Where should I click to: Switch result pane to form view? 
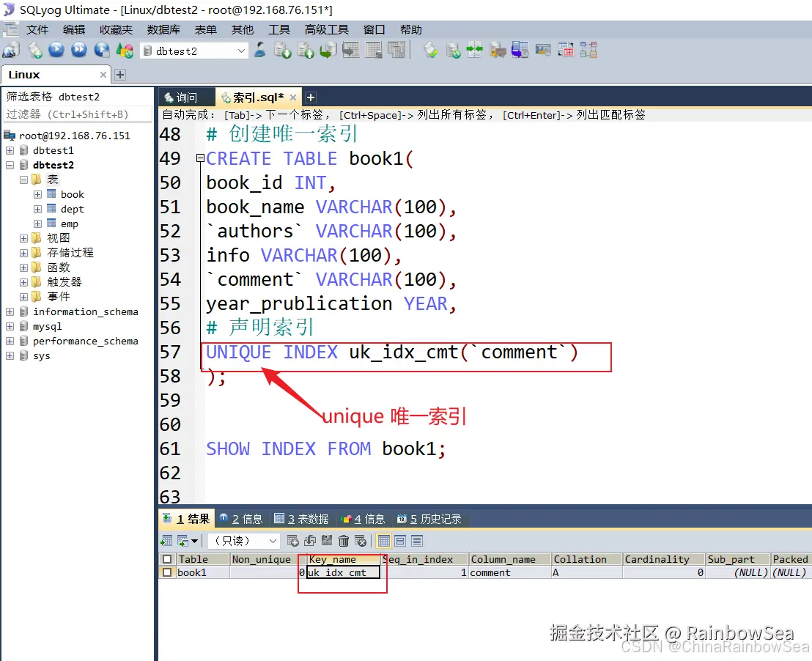click(x=400, y=541)
